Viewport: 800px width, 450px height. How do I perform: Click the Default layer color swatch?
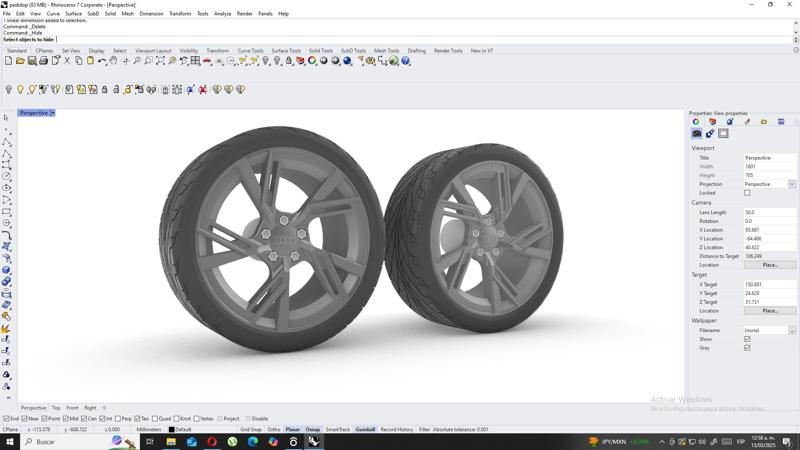click(x=171, y=429)
